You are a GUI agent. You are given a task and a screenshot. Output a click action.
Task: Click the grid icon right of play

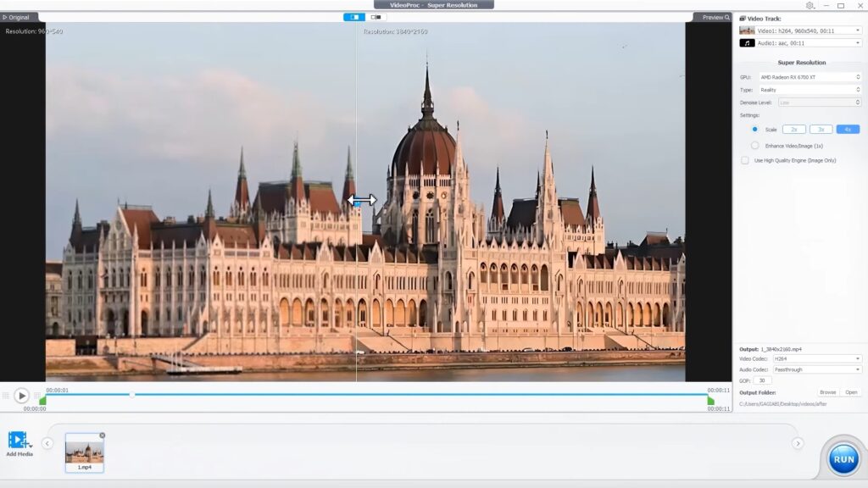37,396
